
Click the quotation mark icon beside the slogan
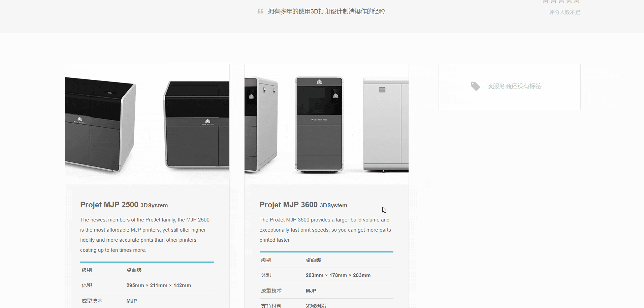point(260,11)
